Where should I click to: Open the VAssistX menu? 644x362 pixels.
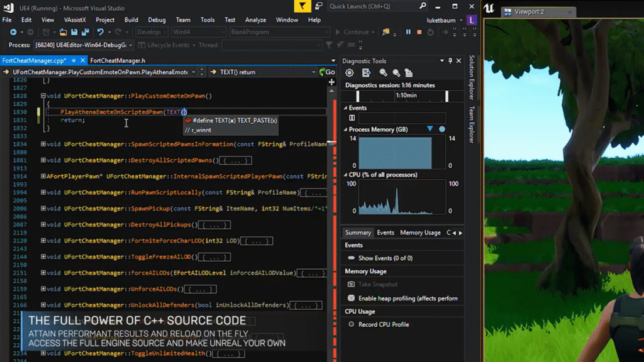(x=75, y=19)
